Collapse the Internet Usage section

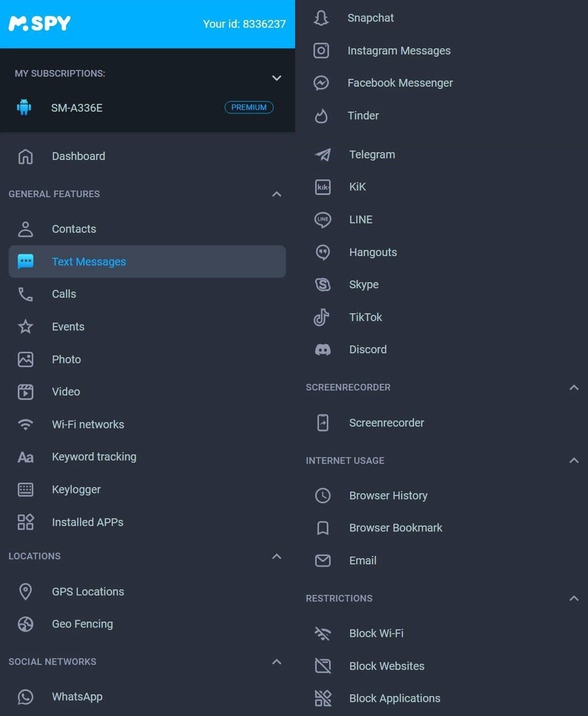574,460
